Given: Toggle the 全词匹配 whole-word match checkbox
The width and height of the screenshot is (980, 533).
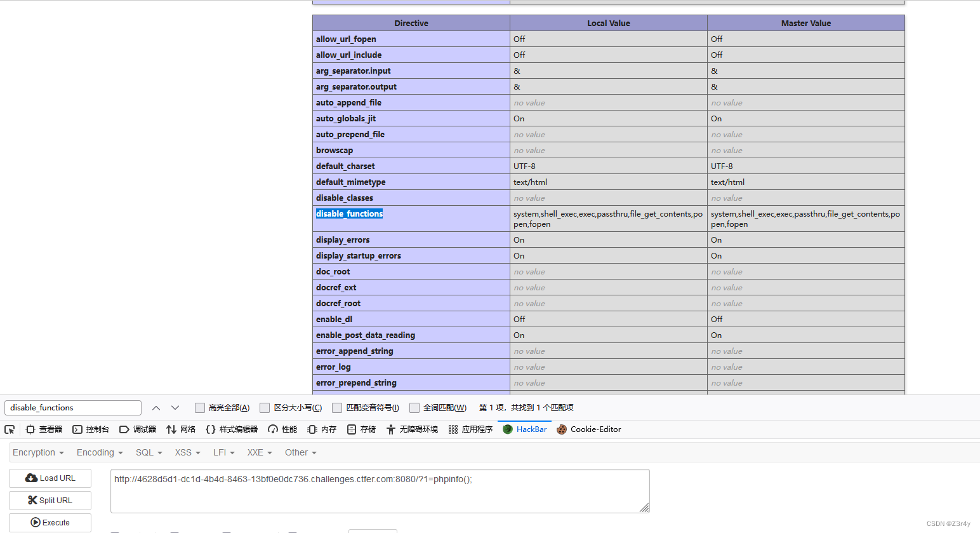Looking at the screenshot, I should [x=414, y=407].
